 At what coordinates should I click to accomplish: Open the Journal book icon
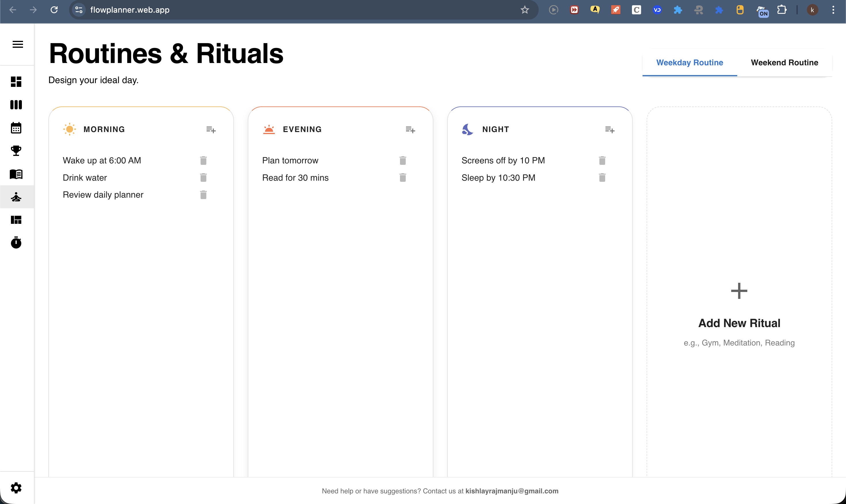[16, 174]
